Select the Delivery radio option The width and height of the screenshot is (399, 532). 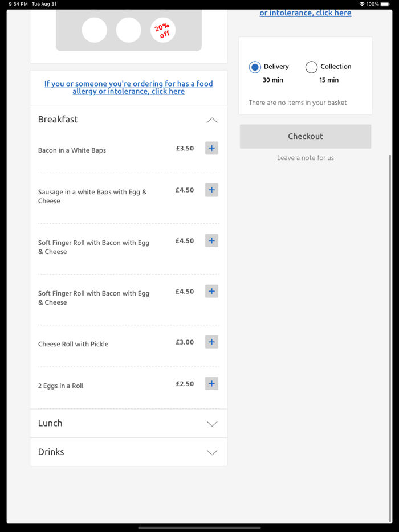[255, 67]
